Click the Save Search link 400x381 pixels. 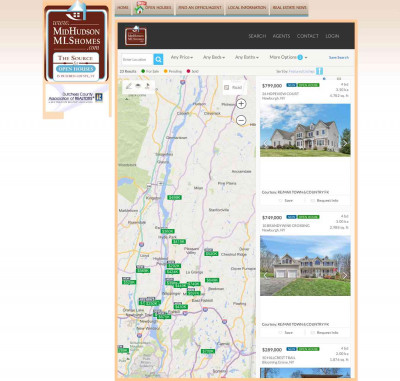coord(339,58)
